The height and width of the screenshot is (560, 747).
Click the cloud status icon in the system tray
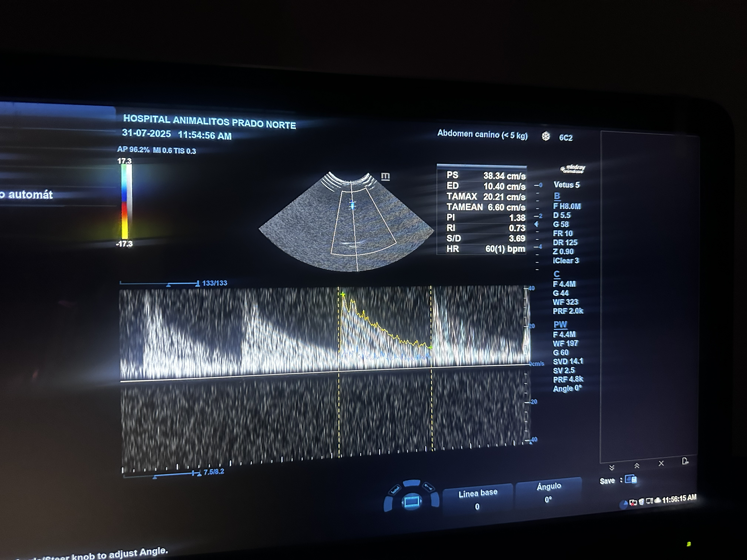pos(658,501)
